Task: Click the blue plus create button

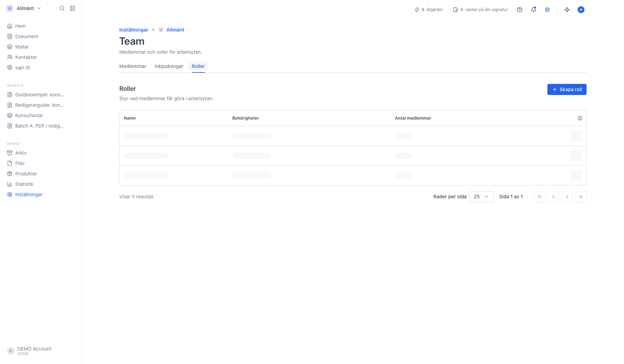Action: pyautogui.click(x=581, y=10)
